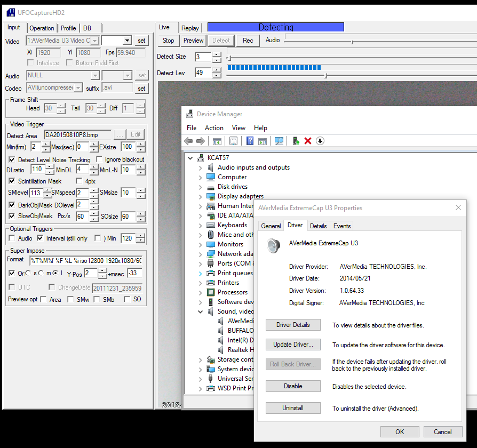Enable the ignore blackout checkbox
Viewport: 477px width, 448px height.
point(99,159)
